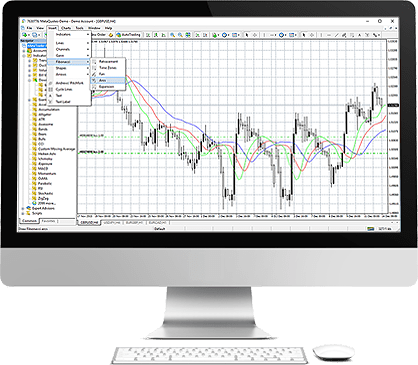Pick Time Zones from the Fibonacci submenu
This screenshot has height=365, width=418.
pos(108,68)
